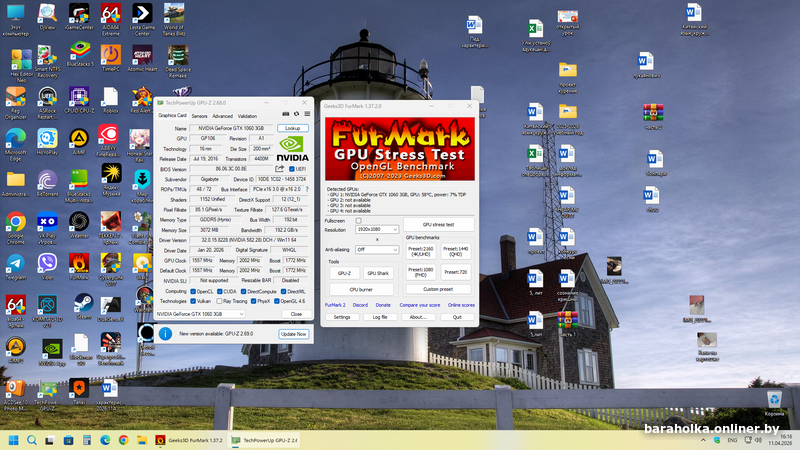Open BitTorrent desktop icon
Image resolution: width=800 pixels, height=450 pixels.
click(47, 184)
